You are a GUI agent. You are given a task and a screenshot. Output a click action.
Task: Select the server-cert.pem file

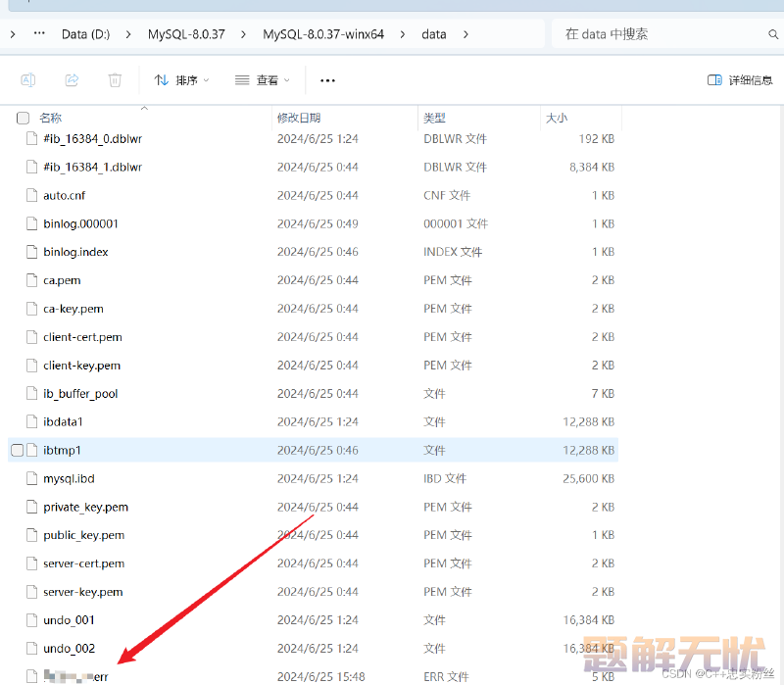[83, 563]
